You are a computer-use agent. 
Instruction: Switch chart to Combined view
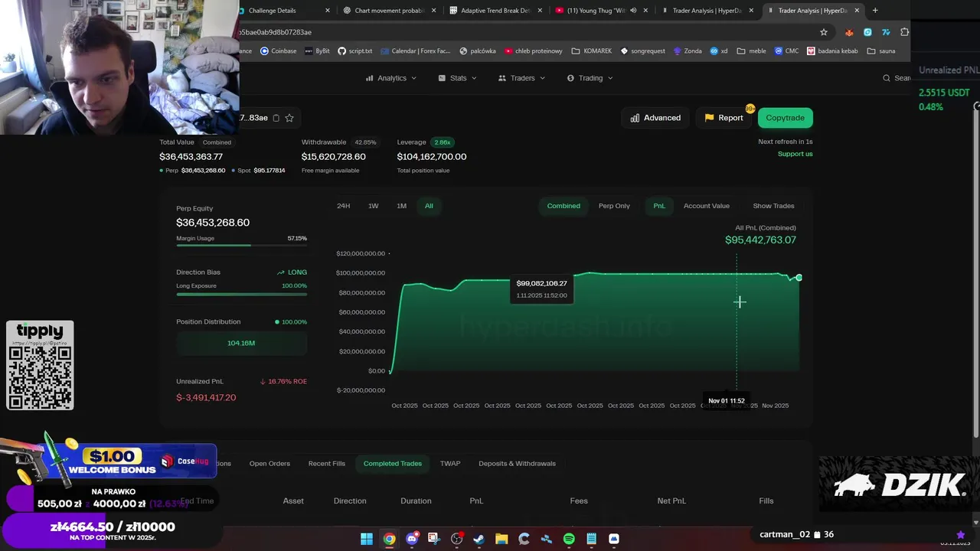563,206
